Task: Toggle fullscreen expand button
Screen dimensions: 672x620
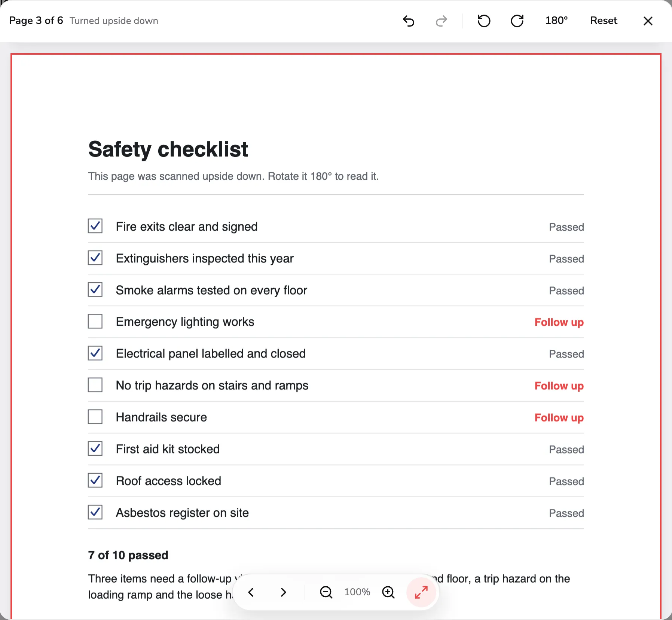Action: pos(421,592)
